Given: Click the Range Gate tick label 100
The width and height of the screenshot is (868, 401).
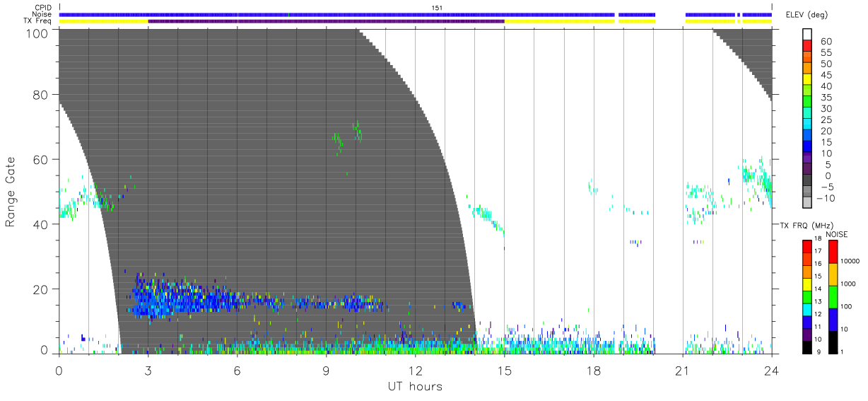Looking at the screenshot, I should pos(37,33).
